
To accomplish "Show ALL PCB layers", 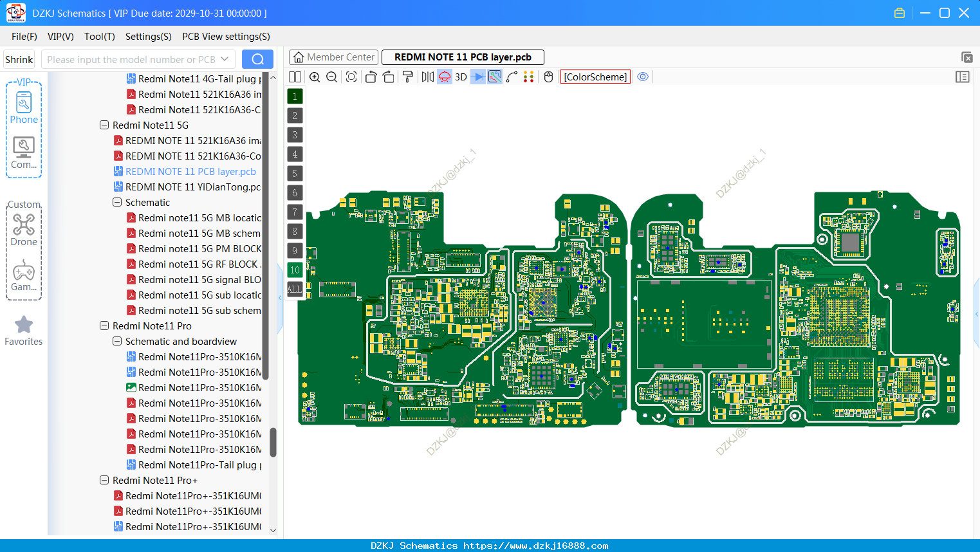I will [x=295, y=290].
